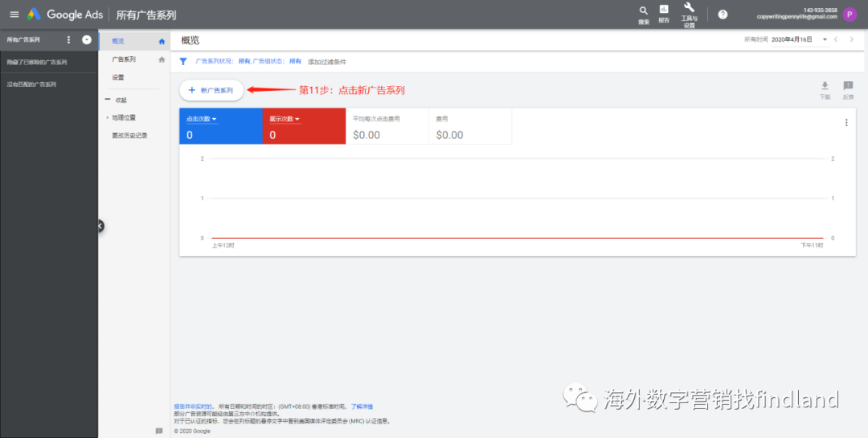Collapse the 收起 section
Screen dimensions: 868x438
(117, 100)
